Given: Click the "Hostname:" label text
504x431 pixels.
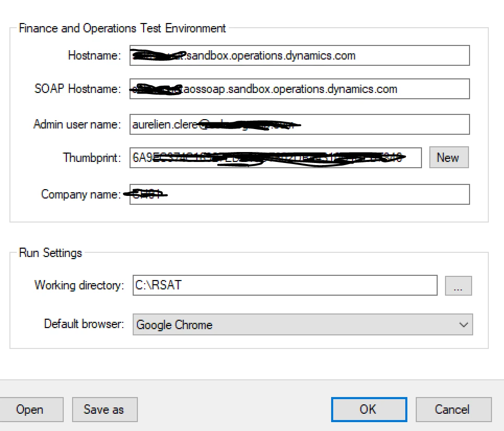Looking at the screenshot, I should point(95,55).
